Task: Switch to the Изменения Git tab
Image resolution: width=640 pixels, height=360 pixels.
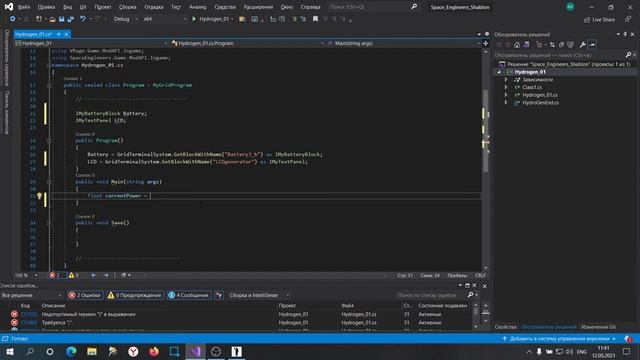Action: tap(598, 327)
